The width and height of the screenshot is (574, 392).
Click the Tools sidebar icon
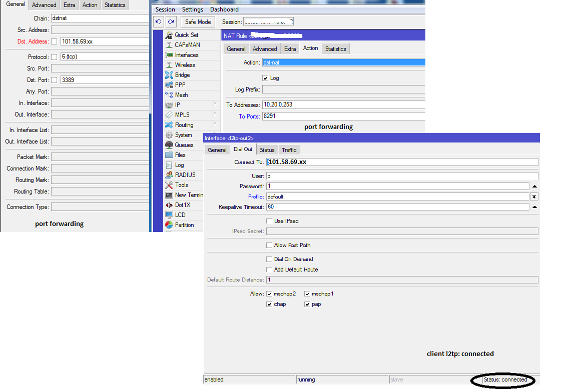click(169, 185)
